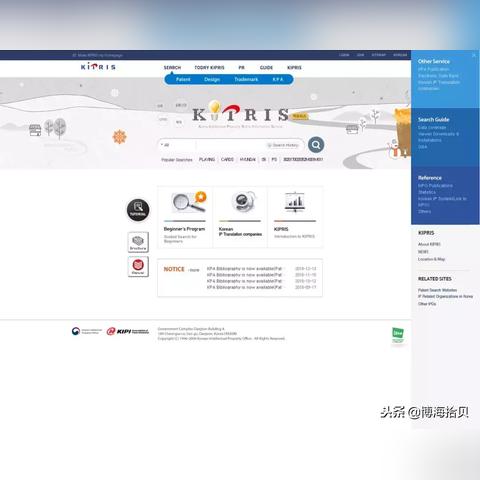Click the Sitemap link in top bar
The height and width of the screenshot is (480, 480).
click(379, 55)
